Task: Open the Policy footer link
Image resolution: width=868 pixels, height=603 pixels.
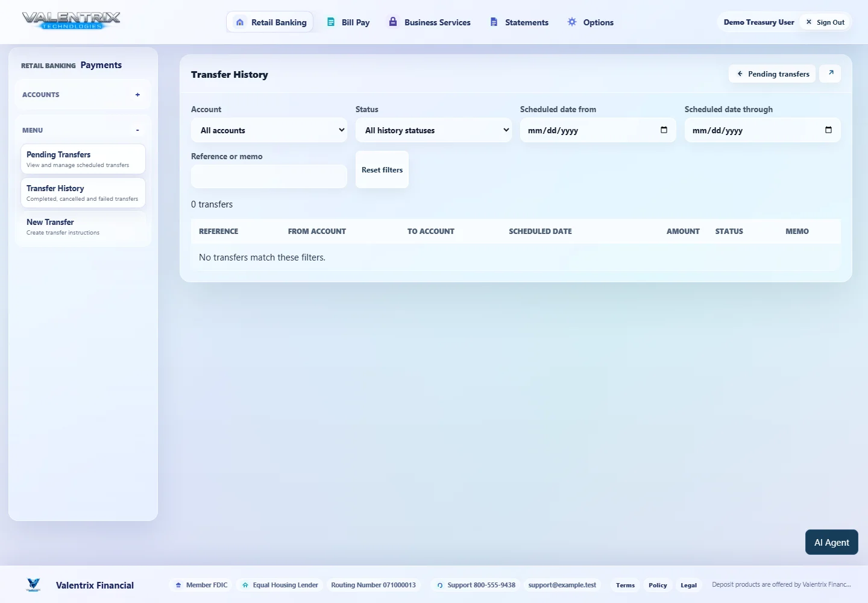Action: click(x=658, y=585)
